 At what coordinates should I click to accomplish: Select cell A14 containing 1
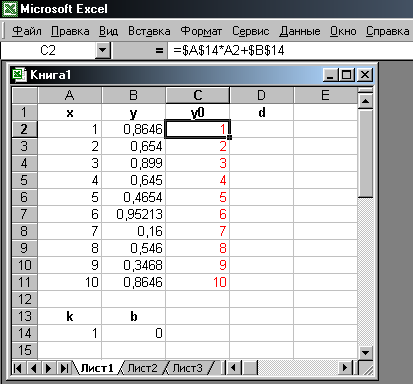point(70,333)
